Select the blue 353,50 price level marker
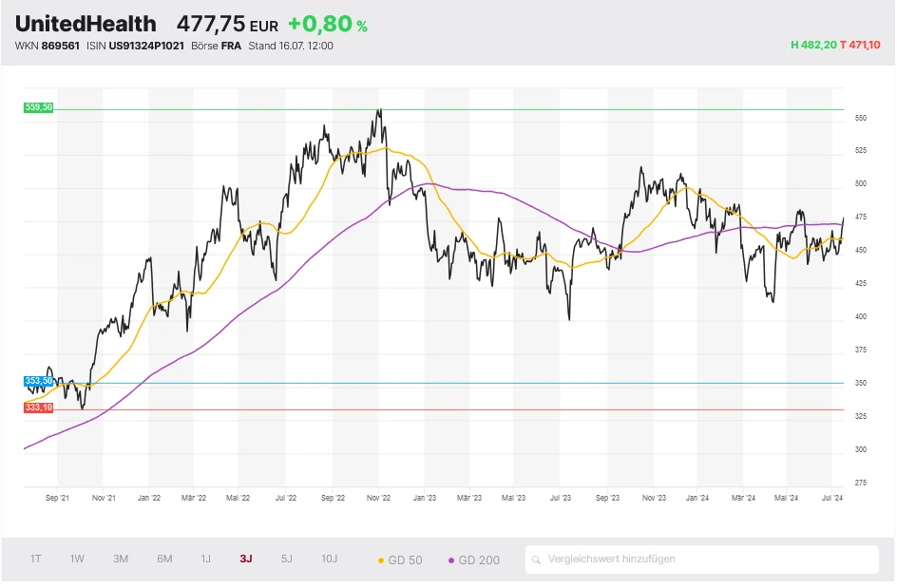 tap(38, 381)
